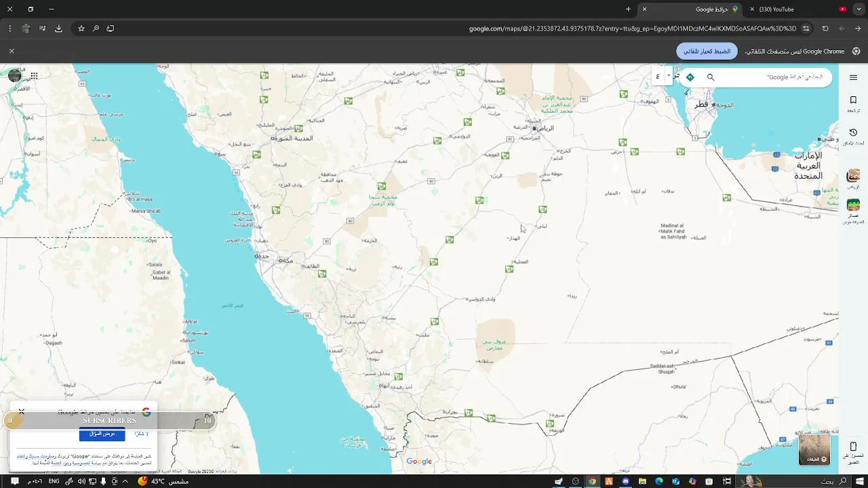Click the address bar URL
The width and height of the screenshot is (868, 488).
click(x=633, y=28)
